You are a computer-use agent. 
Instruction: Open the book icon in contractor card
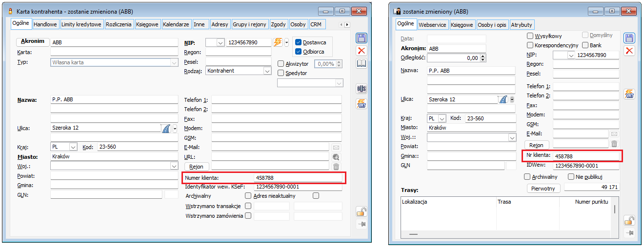coord(362,63)
